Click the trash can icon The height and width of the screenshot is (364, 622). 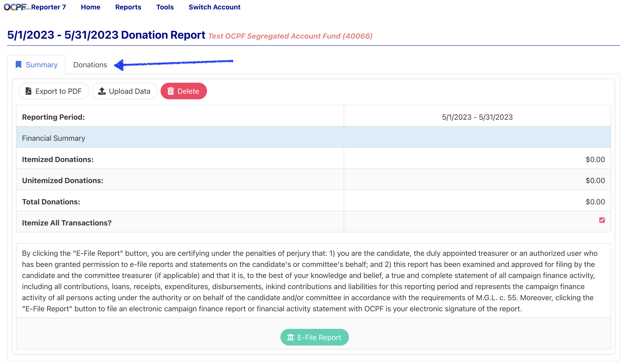point(171,91)
